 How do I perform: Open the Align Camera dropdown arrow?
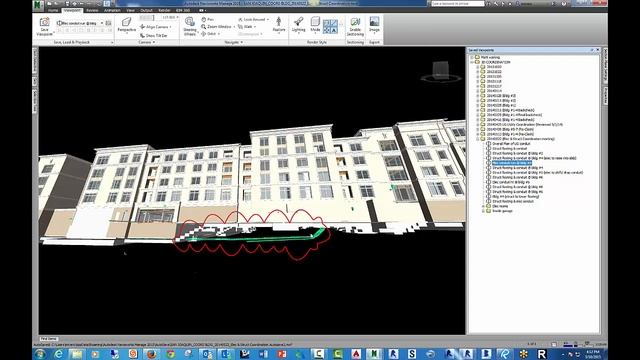pyautogui.click(x=170, y=27)
